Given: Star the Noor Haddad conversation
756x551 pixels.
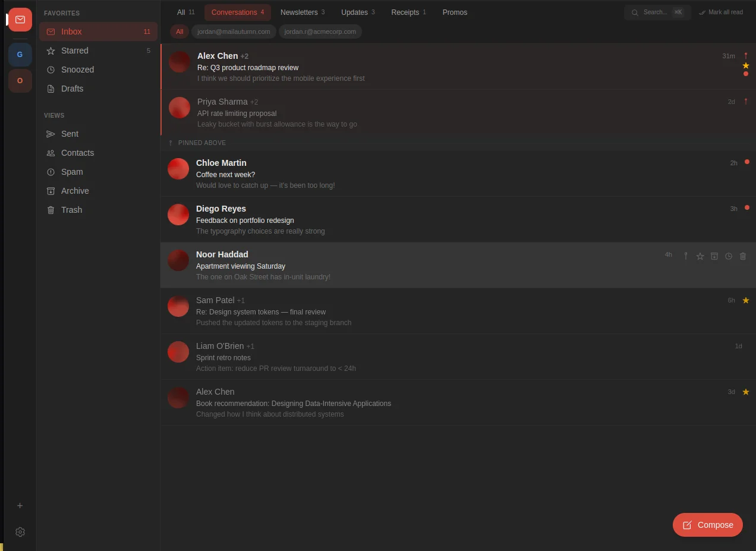Looking at the screenshot, I should [x=700, y=256].
